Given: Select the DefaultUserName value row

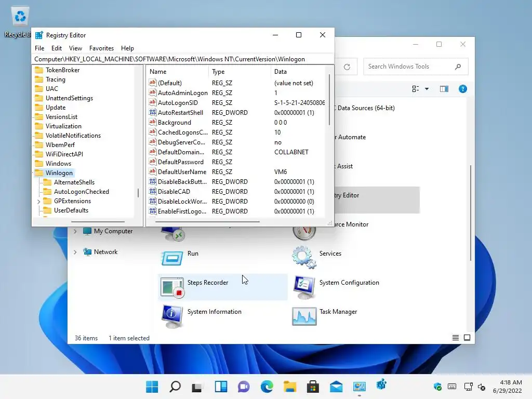Looking at the screenshot, I should point(236,172).
